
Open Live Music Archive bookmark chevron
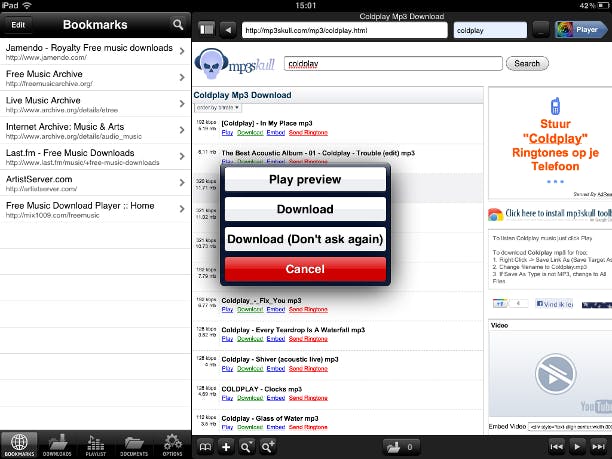pyautogui.click(x=182, y=103)
